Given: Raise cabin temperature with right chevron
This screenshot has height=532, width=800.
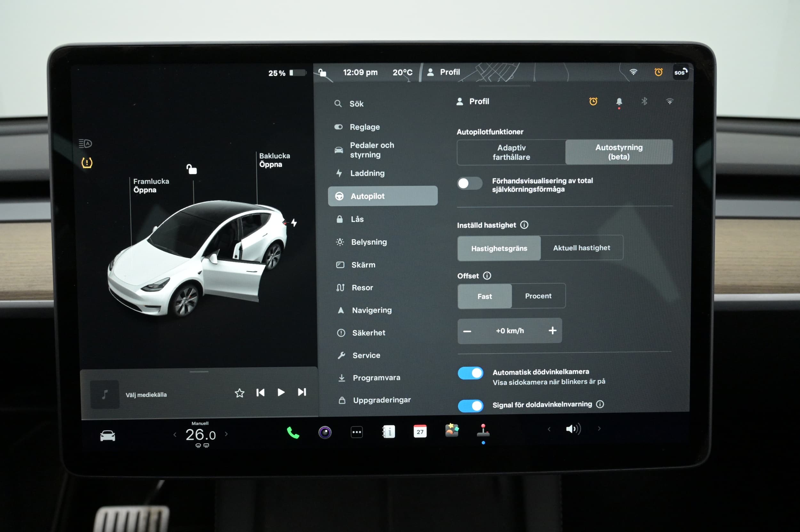Looking at the screenshot, I should click(x=226, y=434).
